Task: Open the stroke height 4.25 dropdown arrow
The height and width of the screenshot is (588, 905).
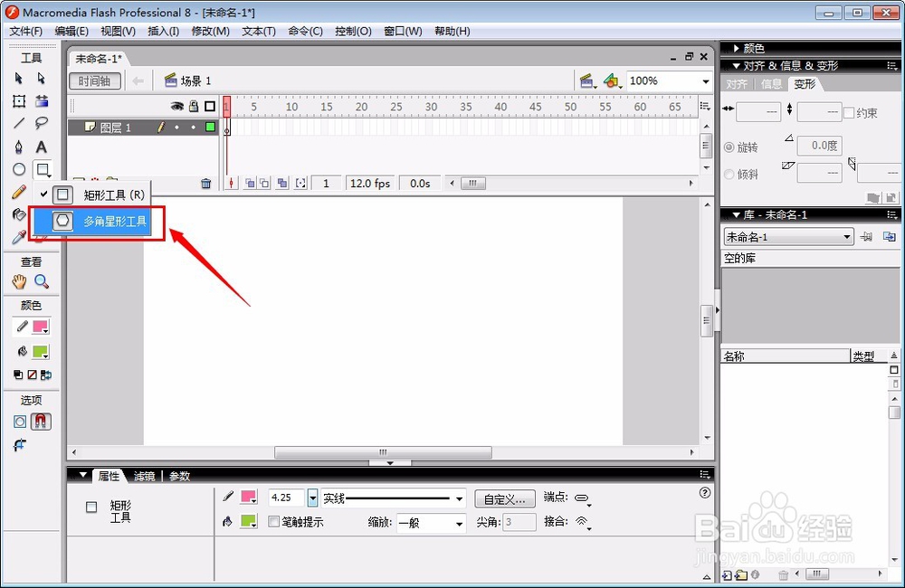Action: click(x=312, y=498)
